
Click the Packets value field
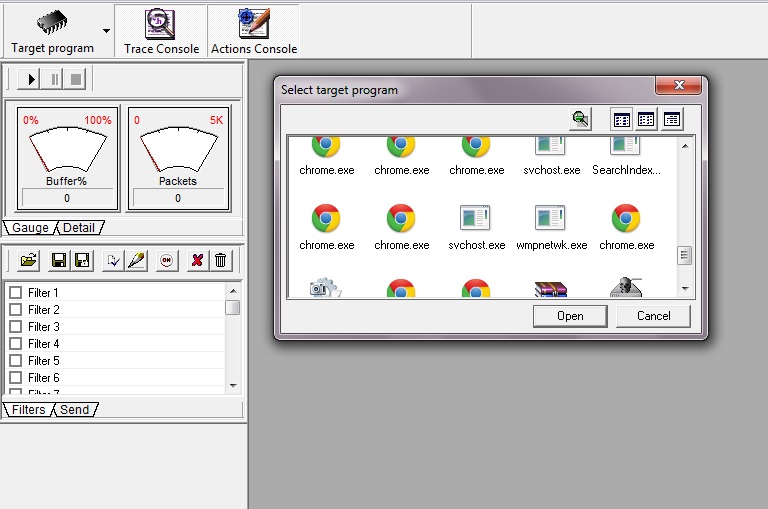pos(178,198)
